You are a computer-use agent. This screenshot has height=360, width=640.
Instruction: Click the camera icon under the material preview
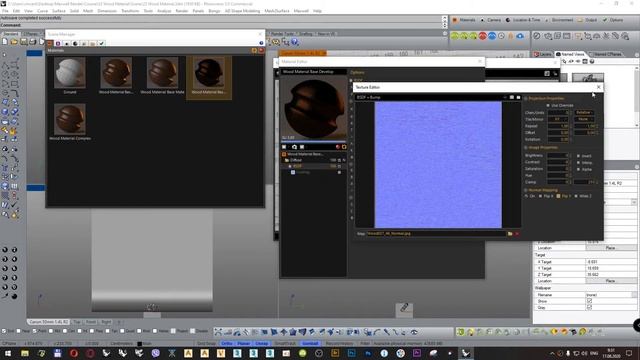click(294, 147)
